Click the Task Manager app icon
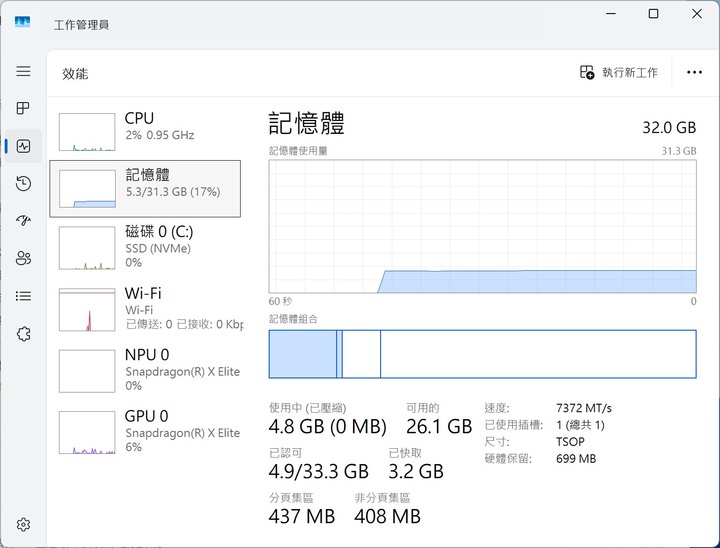Screen dimensions: 720x548 pos(22,22)
